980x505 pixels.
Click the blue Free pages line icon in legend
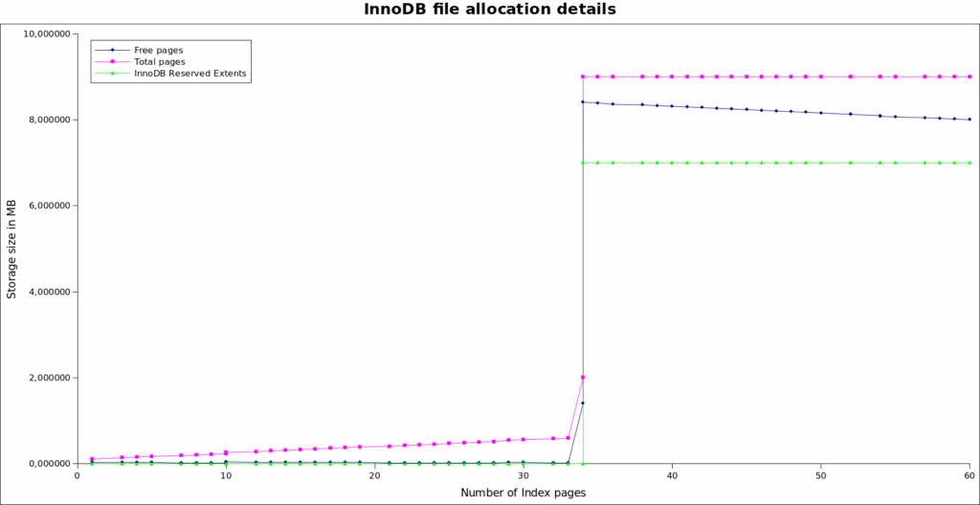[x=113, y=50]
